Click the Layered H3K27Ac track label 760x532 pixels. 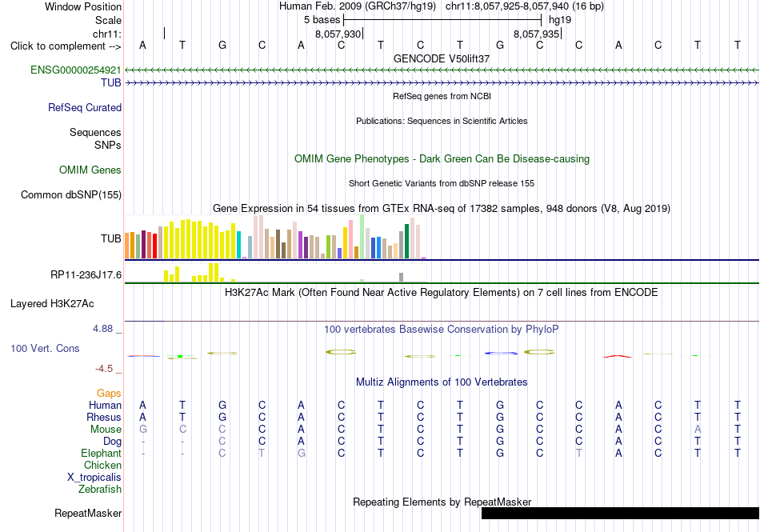click(x=52, y=304)
